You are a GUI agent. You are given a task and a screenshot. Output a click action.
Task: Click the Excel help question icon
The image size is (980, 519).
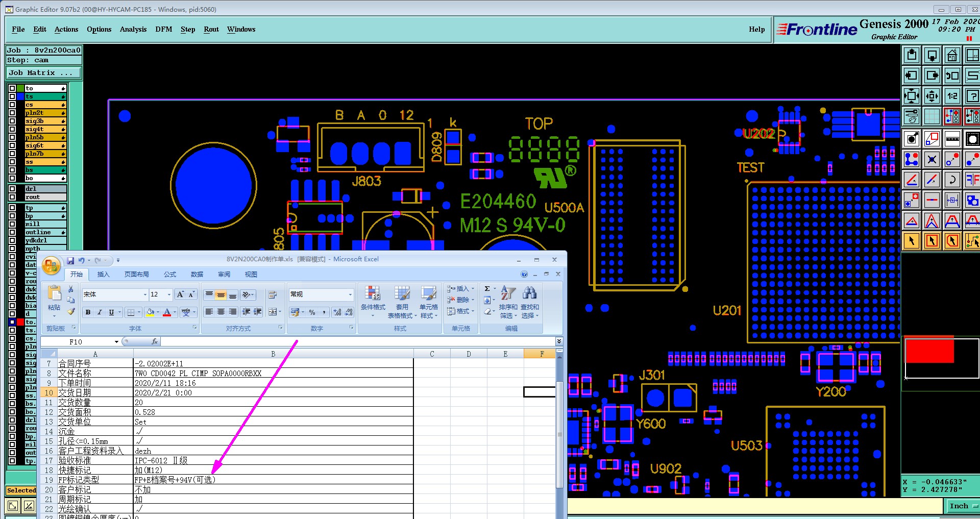(524, 274)
